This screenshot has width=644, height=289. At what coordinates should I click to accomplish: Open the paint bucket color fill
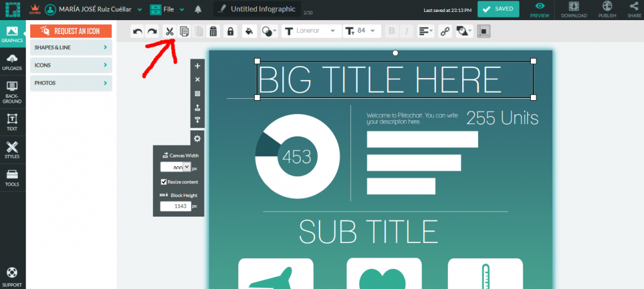[249, 31]
